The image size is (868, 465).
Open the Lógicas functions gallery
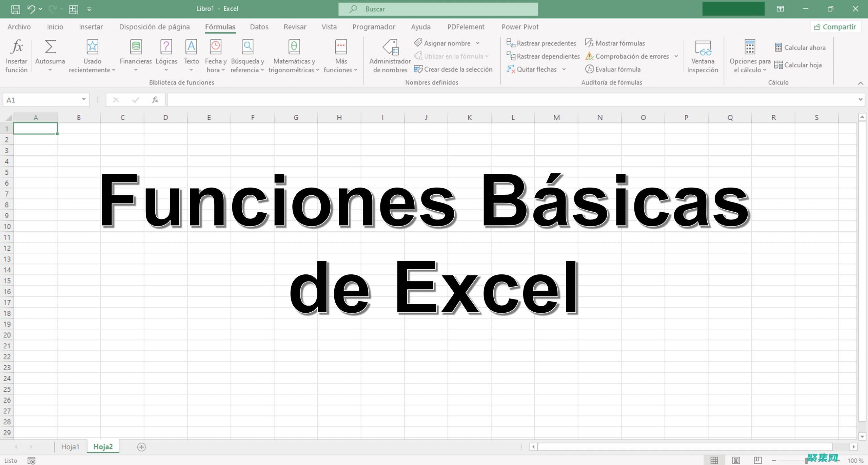pos(166,55)
